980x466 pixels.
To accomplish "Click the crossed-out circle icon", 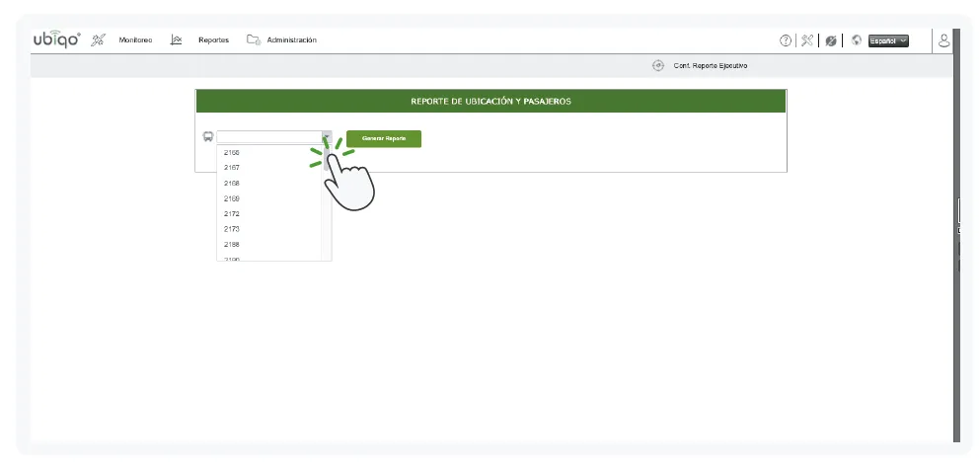I will (831, 40).
